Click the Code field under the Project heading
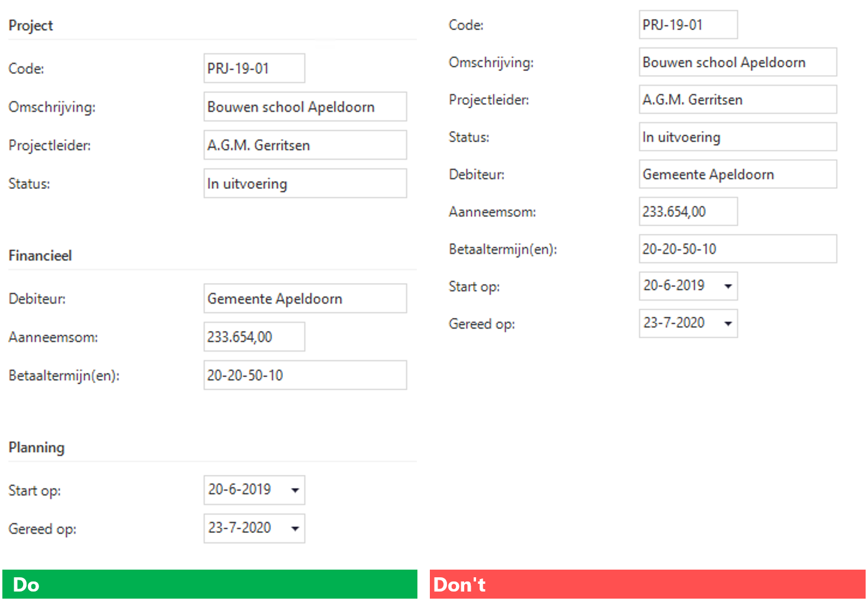 click(x=254, y=69)
